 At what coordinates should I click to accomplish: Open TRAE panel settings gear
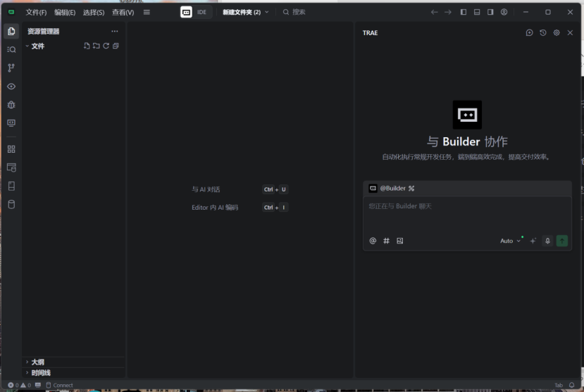(557, 33)
